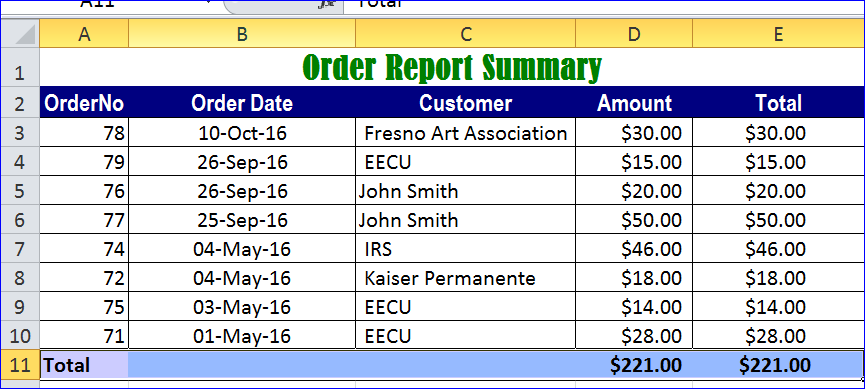865x389 pixels.
Task: Select row 11 header
Action: [x=20, y=365]
